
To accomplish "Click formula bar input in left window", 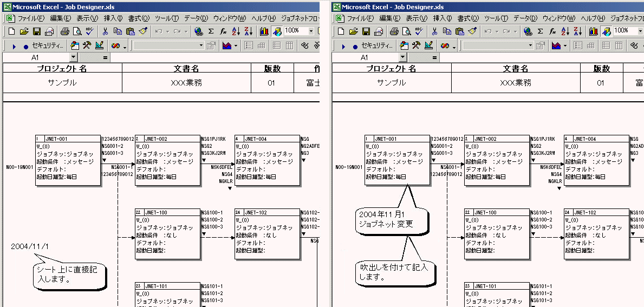I will (x=215, y=58).
